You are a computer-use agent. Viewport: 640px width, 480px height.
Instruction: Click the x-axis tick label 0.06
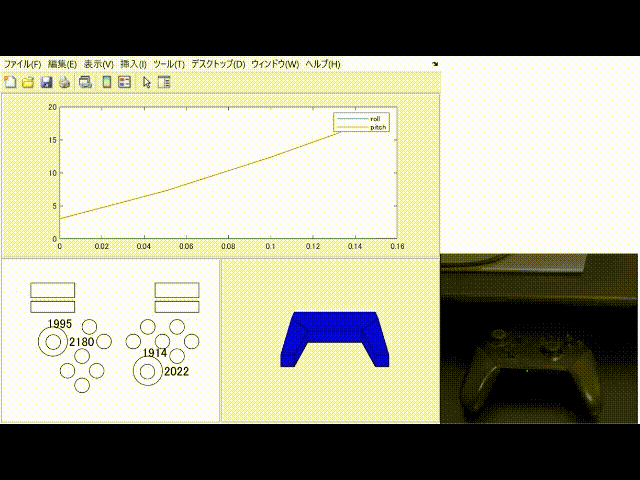tap(186, 247)
